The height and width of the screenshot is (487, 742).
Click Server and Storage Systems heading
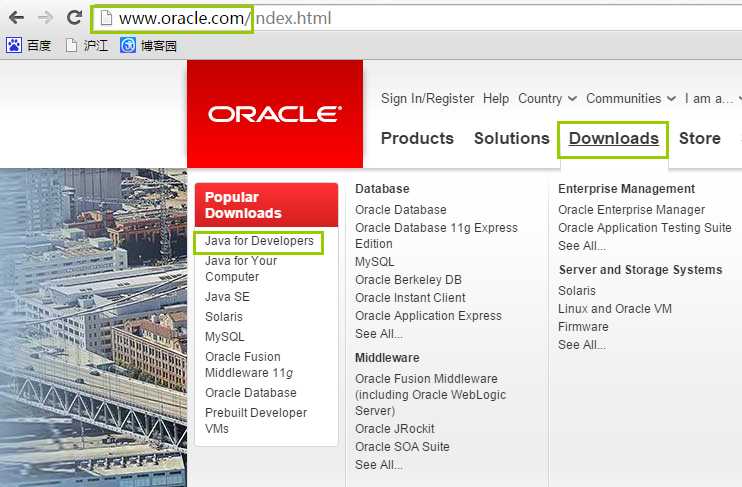coord(640,270)
